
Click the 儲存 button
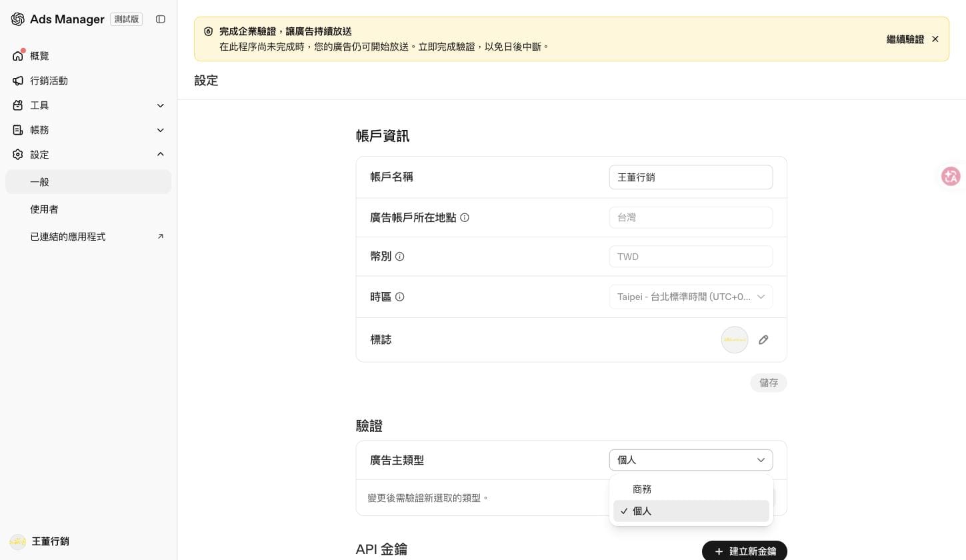(x=769, y=383)
